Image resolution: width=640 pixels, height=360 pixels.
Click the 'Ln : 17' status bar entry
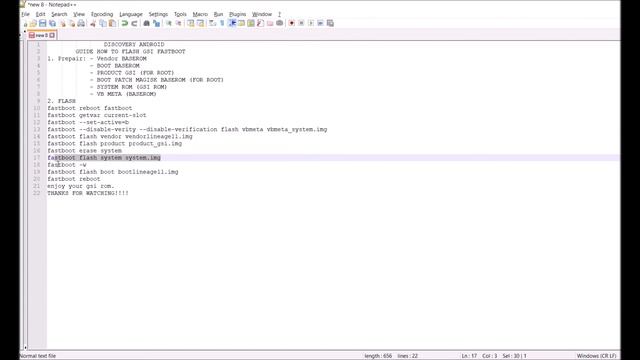tap(469, 356)
